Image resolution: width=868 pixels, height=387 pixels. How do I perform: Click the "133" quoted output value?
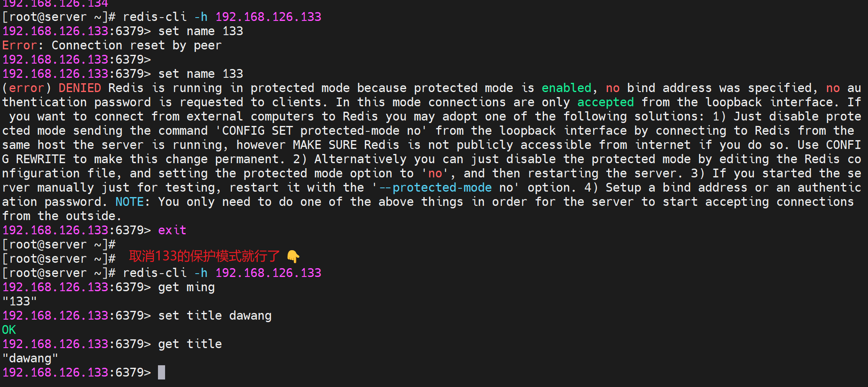[20, 301]
